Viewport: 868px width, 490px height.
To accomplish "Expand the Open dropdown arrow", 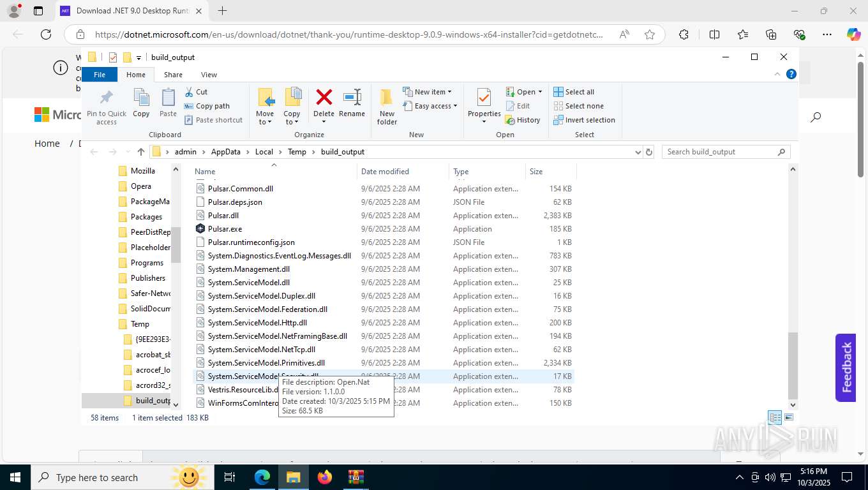I will point(540,92).
